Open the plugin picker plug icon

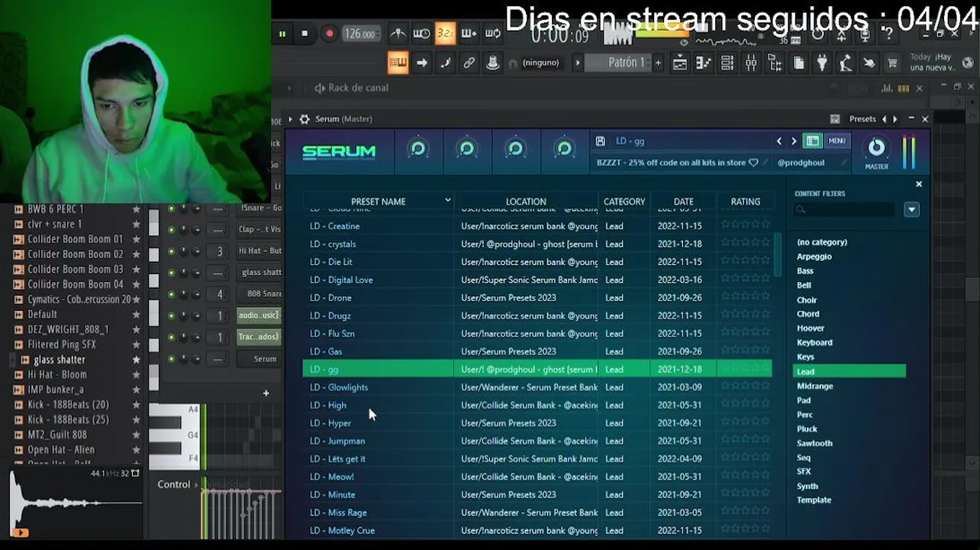(x=822, y=63)
